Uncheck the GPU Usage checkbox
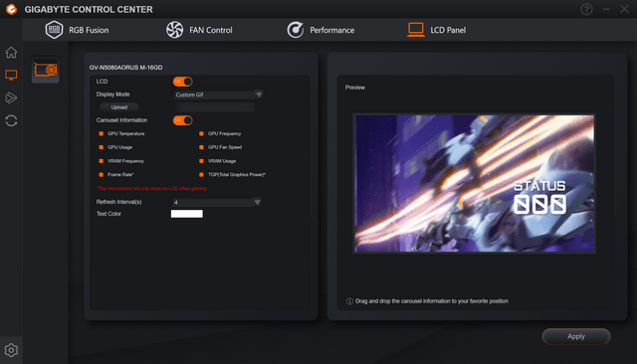Image resolution: width=637 pixels, height=364 pixels. tap(101, 147)
